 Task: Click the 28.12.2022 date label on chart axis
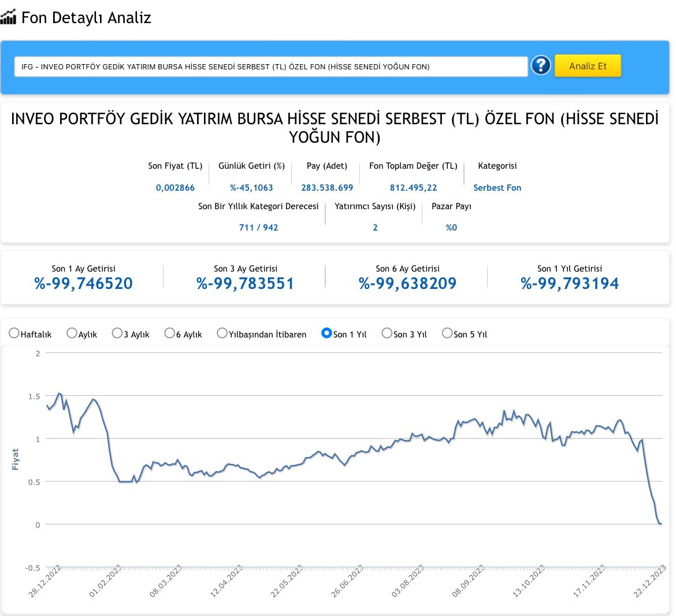pyautogui.click(x=45, y=581)
